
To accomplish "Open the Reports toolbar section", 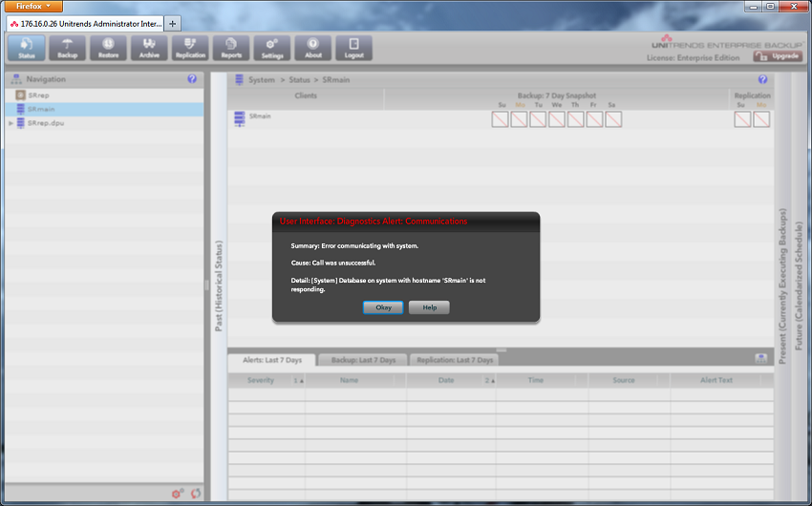I will coord(231,48).
